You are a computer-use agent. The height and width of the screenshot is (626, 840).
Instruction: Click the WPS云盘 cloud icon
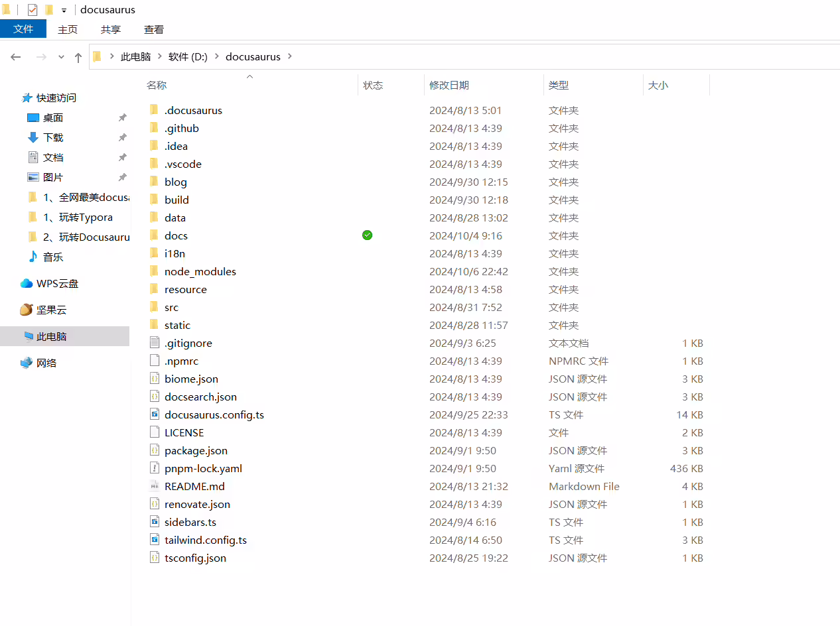coord(27,283)
